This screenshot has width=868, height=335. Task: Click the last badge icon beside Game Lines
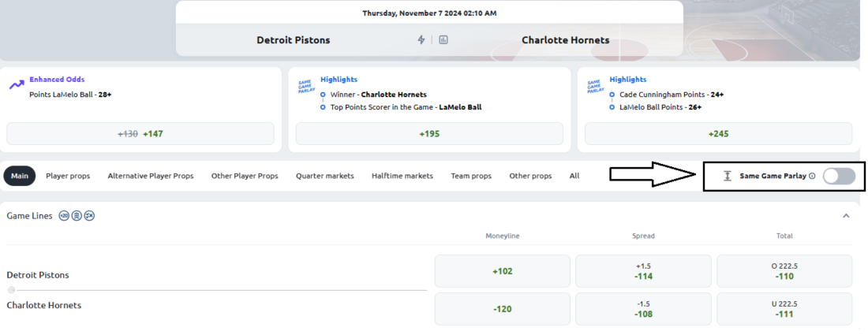tap(89, 216)
